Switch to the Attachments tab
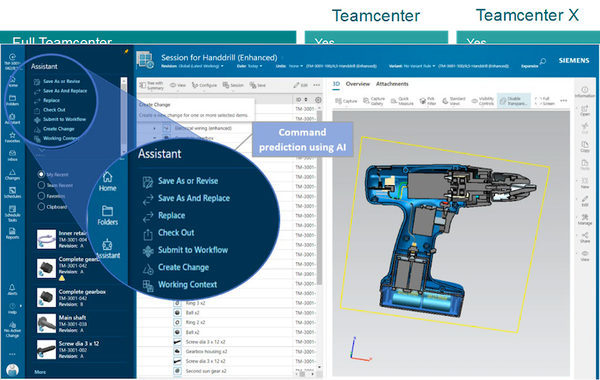 click(x=392, y=84)
